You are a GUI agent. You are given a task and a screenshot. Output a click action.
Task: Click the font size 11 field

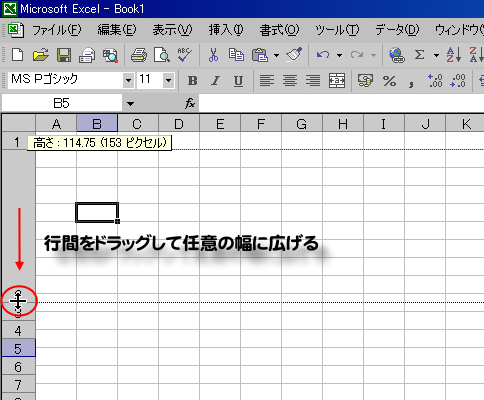click(150, 80)
